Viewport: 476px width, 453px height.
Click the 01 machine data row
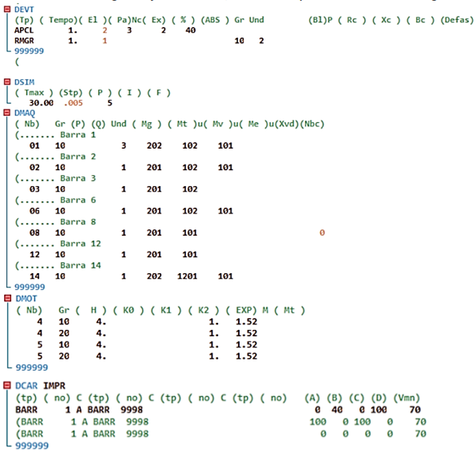(x=131, y=145)
